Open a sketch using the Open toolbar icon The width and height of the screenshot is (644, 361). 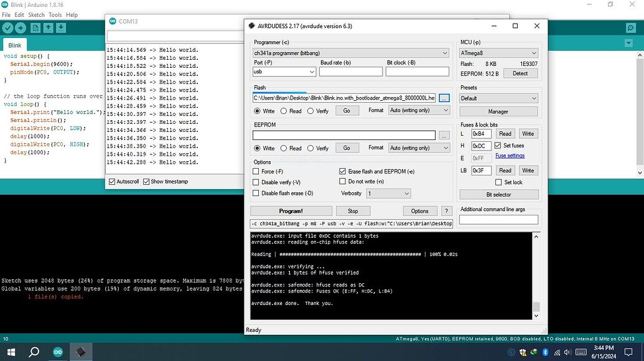pos(48,27)
